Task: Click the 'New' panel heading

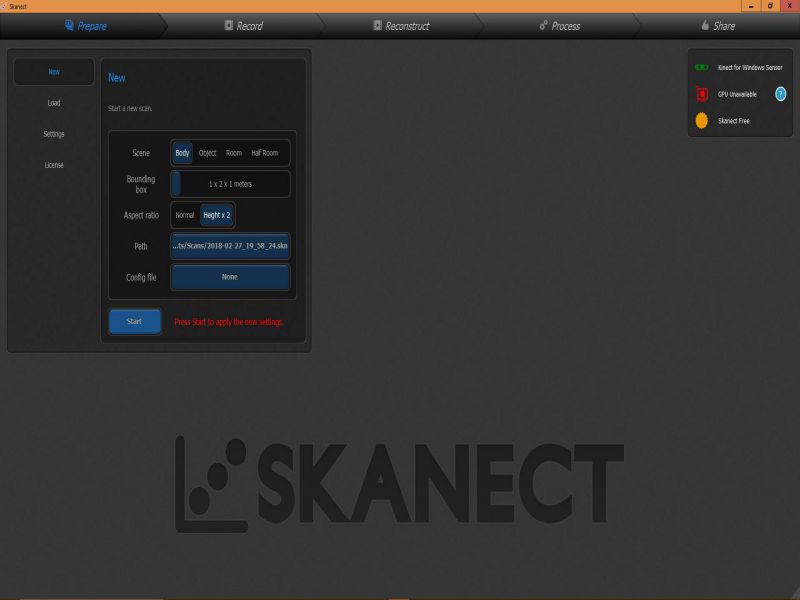Action: 117,78
